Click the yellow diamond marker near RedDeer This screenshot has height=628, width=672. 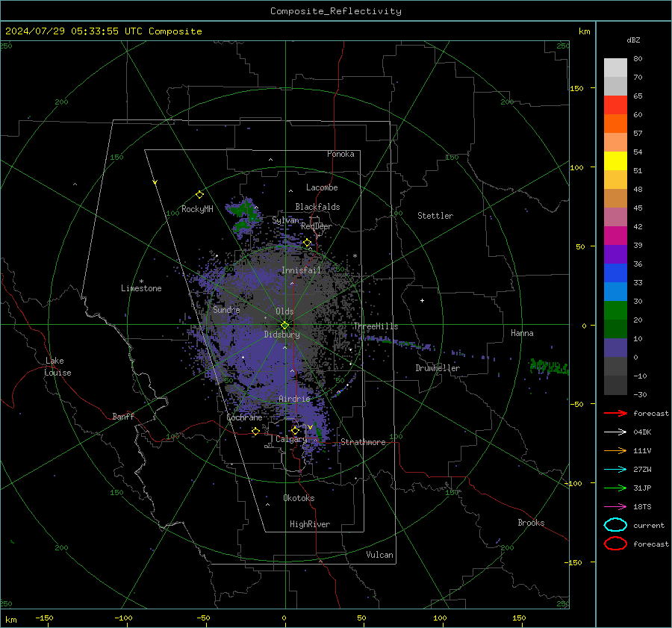coord(307,243)
